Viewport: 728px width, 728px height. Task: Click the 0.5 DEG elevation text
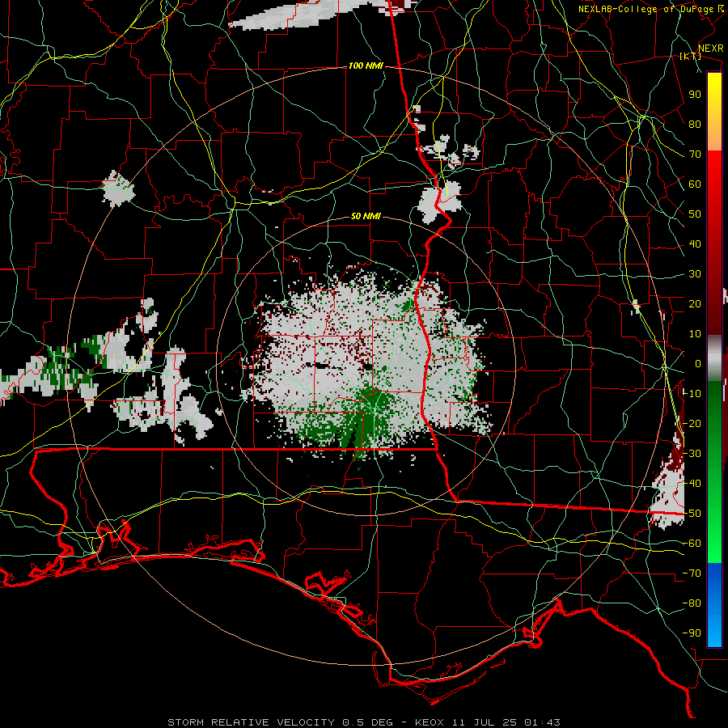pos(367,722)
